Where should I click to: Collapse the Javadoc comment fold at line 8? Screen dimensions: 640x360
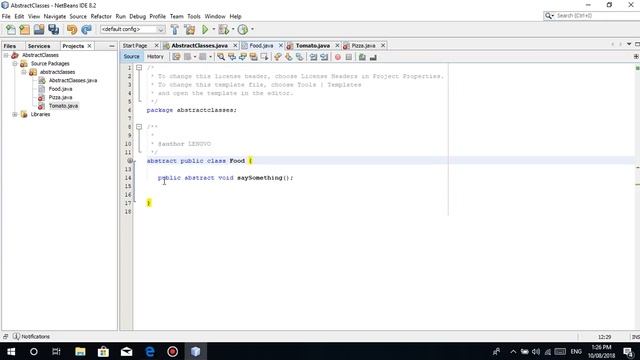(x=139, y=127)
